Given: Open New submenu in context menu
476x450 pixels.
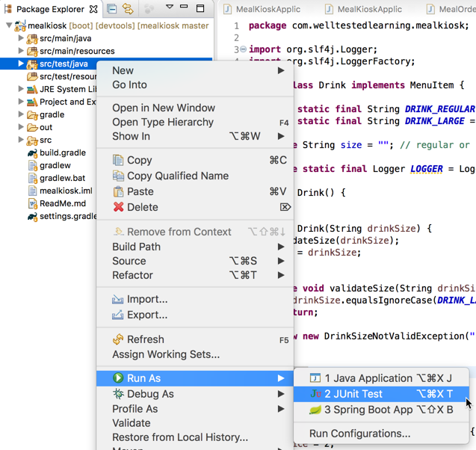Looking at the screenshot, I should click(x=195, y=70).
